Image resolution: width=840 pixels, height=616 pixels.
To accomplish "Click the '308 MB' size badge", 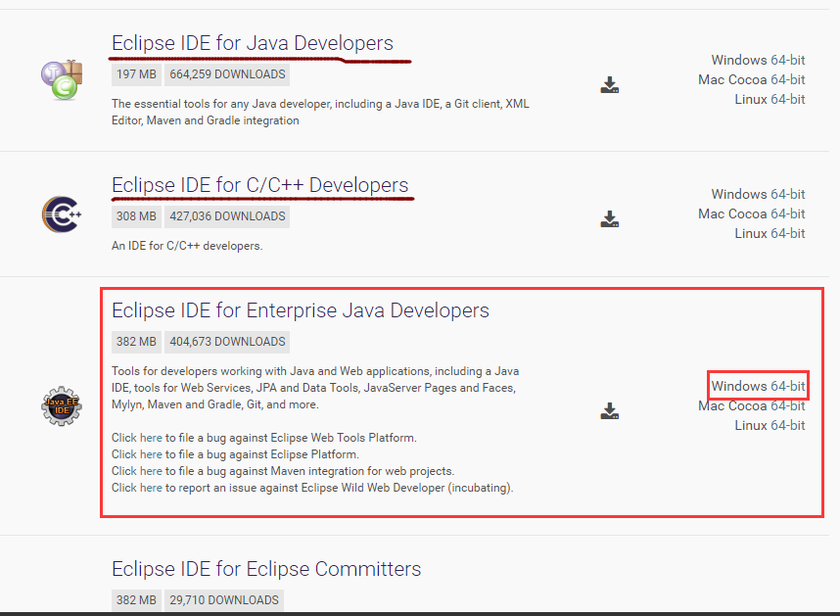I will (x=136, y=216).
